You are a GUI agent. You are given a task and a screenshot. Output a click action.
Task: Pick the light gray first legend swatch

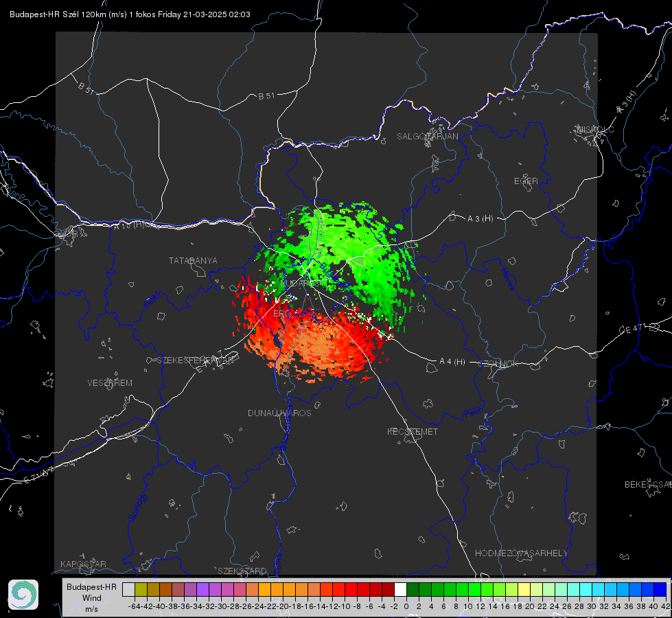[128, 589]
